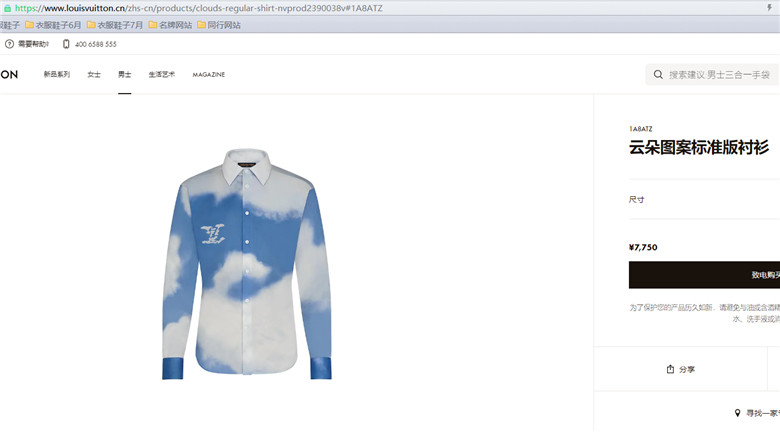780x432 pixels.
Task: Open the 女士 menu
Action: pyautogui.click(x=94, y=74)
